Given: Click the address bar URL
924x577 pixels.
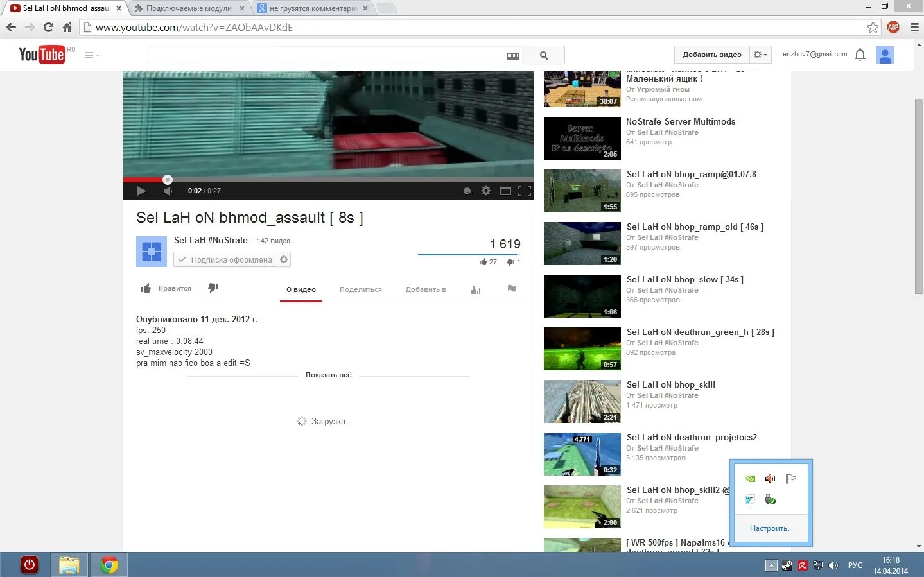Looking at the screenshot, I should 194,28.
